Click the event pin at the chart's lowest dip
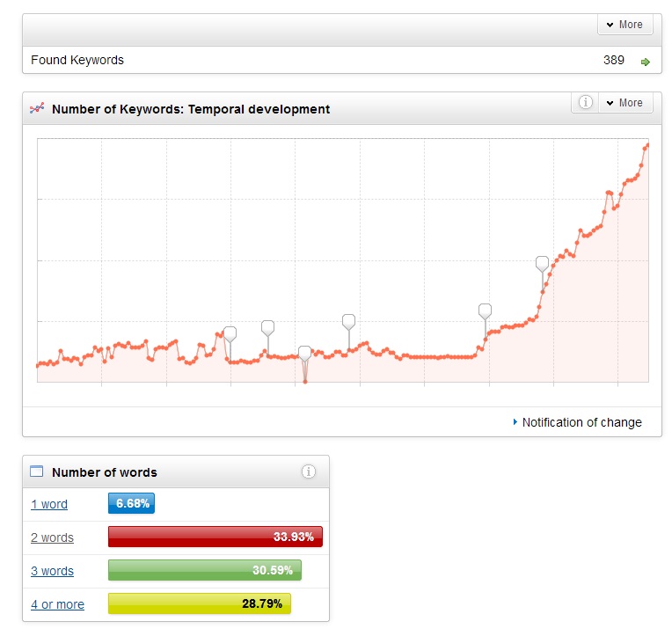The width and height of the screenshot is (672, 636). tap(305, 353)
